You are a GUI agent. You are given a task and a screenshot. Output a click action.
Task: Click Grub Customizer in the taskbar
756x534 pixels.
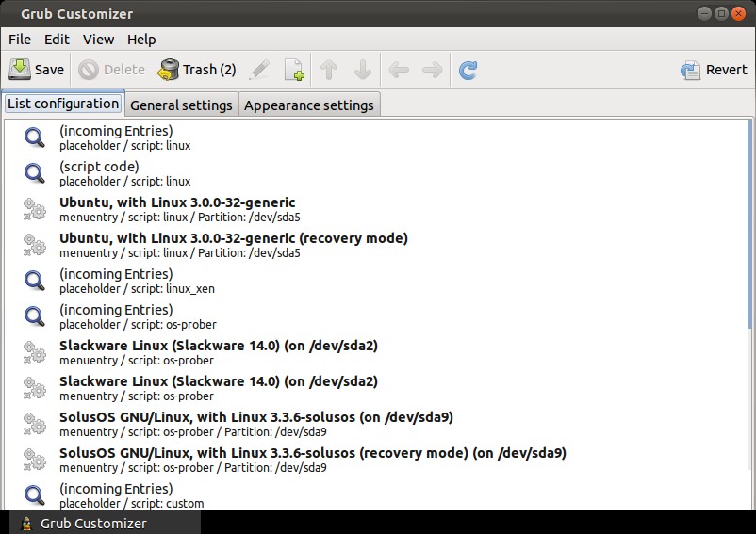coord(93,523)
